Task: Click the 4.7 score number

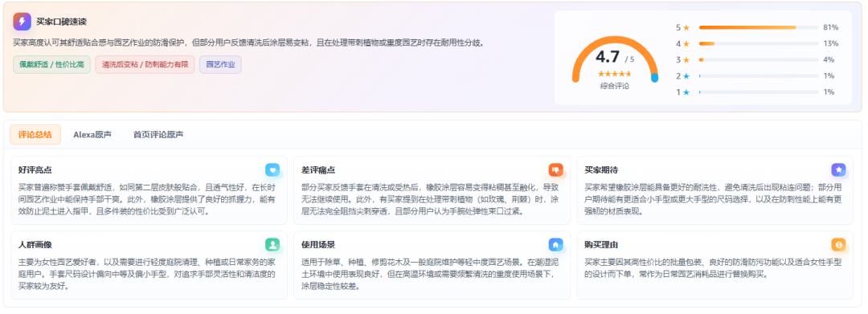Action: pos(608,56)
